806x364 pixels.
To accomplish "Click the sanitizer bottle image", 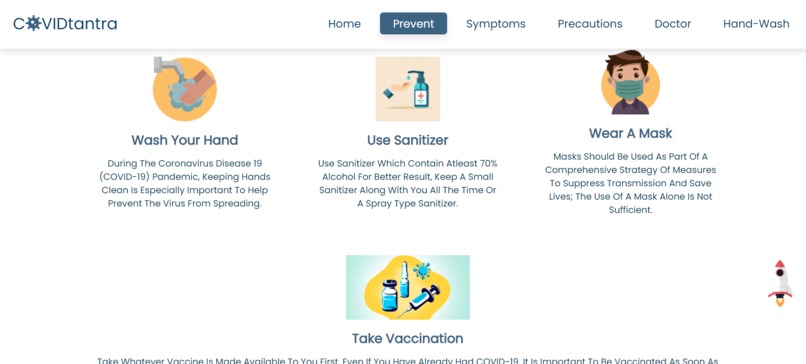I will coord(408,89).
